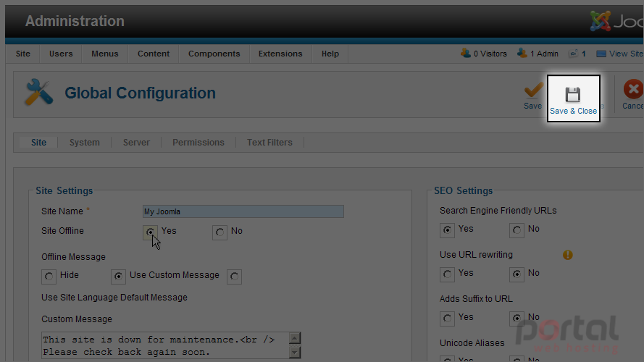
Task: Click the 0 Visitors text
Action: click(490, 54)
